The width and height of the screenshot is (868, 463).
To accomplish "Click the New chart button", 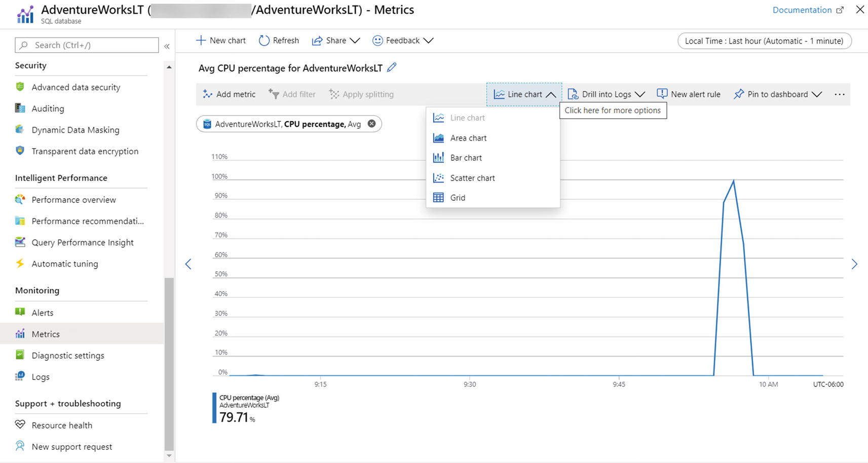I will pos(221,41).
